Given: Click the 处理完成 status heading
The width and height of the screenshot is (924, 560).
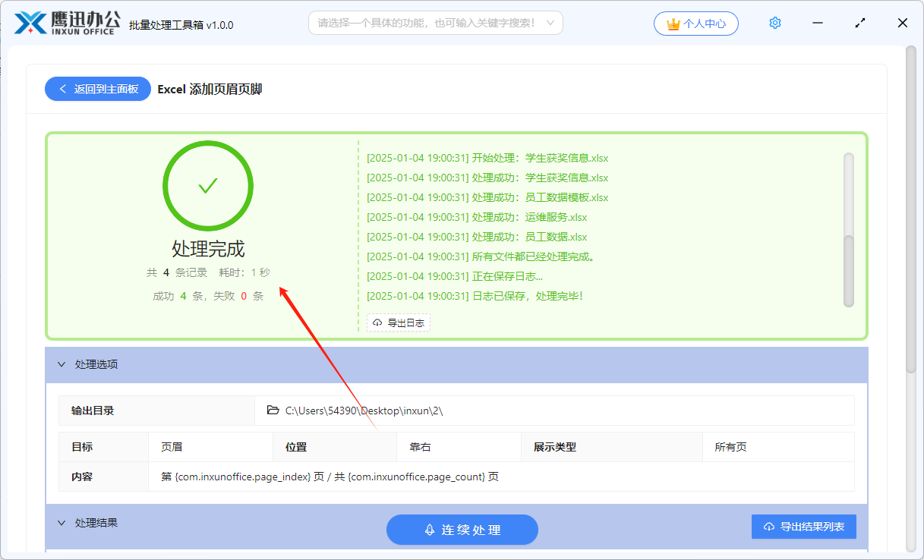Looking at the screenshot, I should (208, 249).
